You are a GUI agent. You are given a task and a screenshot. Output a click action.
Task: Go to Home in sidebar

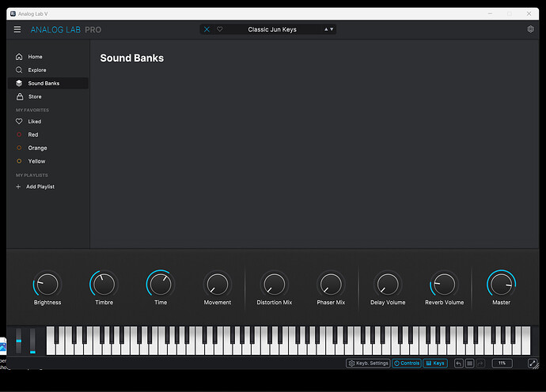[x=48, y=57]
